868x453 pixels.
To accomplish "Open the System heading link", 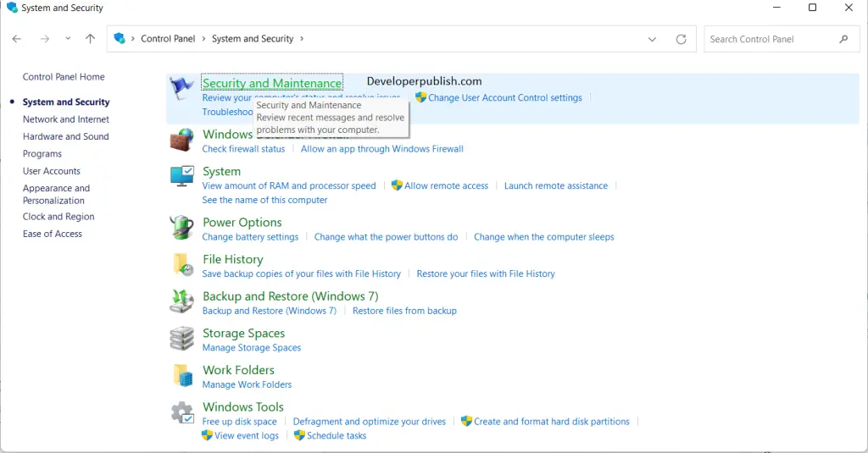I will pyautogui.click(x=221, y=172).
